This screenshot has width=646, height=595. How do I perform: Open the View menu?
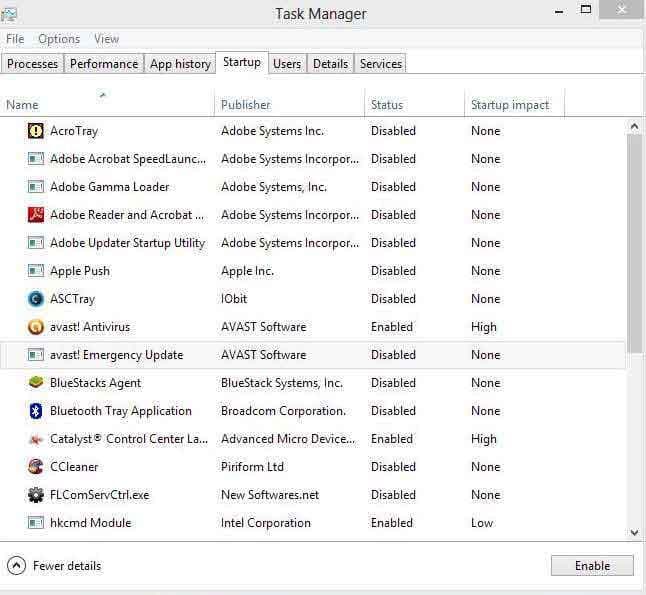[x=106, y=39]
